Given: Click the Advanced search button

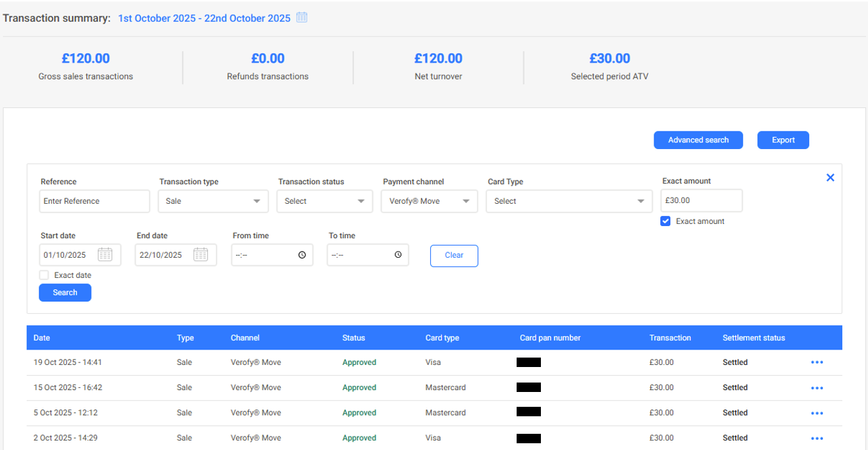Looking at the screenshot, I should click(698, 140).
